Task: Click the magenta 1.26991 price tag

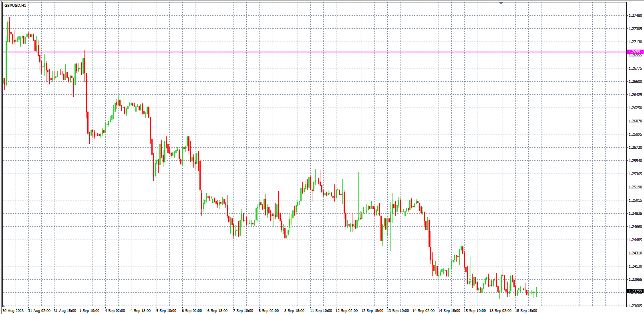Action: click(x=635, y=52)
